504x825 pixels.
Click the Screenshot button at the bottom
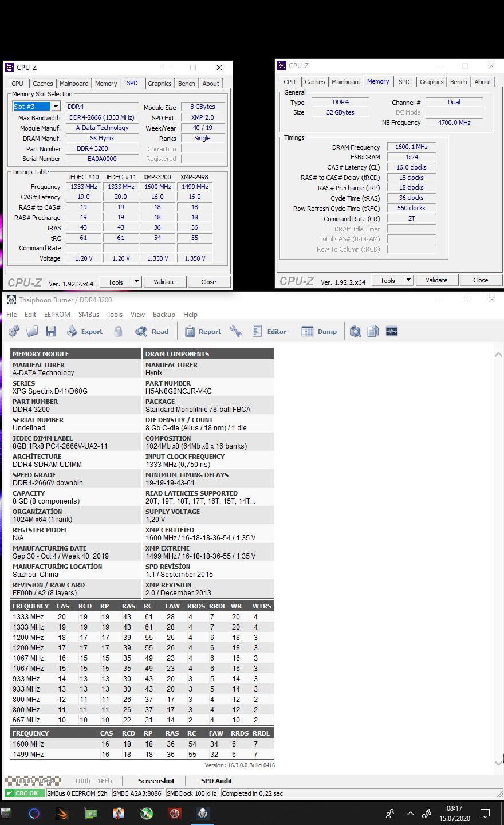[156, 781]
